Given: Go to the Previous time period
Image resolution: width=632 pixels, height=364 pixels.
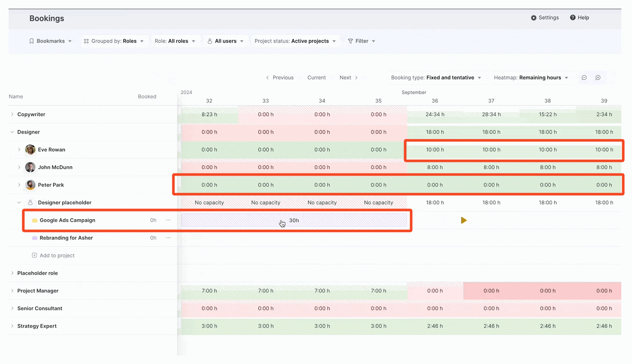Looking at the screenshot, I should click(280, 78).
